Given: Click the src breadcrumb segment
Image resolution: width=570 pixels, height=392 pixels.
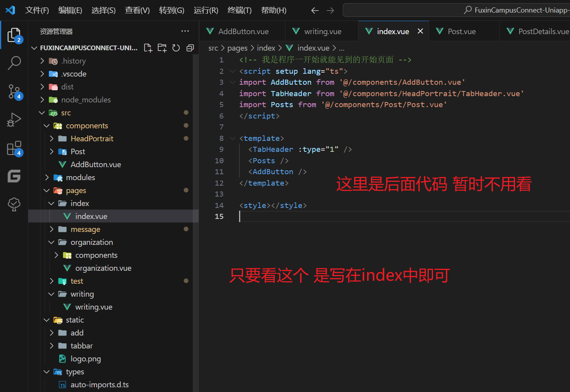Looking at the screenshot, I should point(213,48).
